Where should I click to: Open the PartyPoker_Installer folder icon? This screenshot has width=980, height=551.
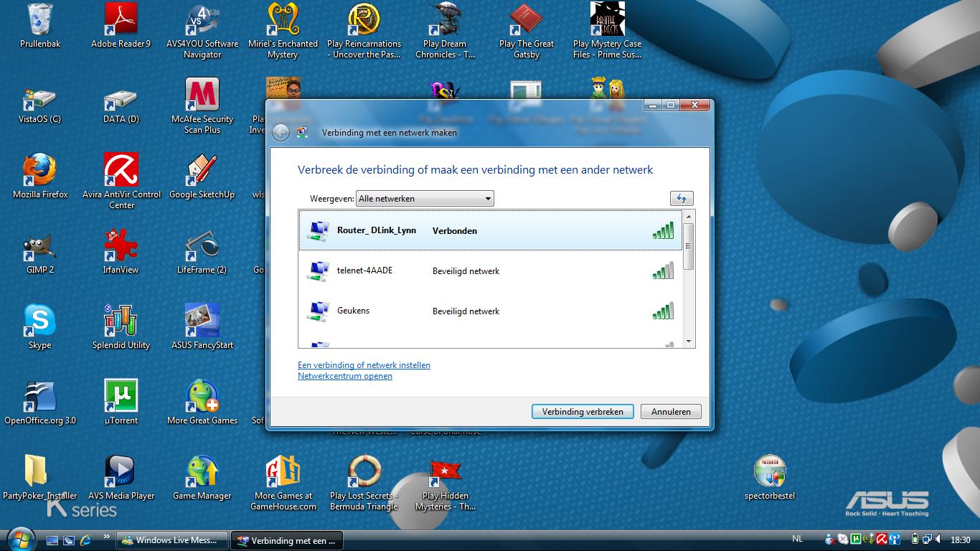coord(40,478)
